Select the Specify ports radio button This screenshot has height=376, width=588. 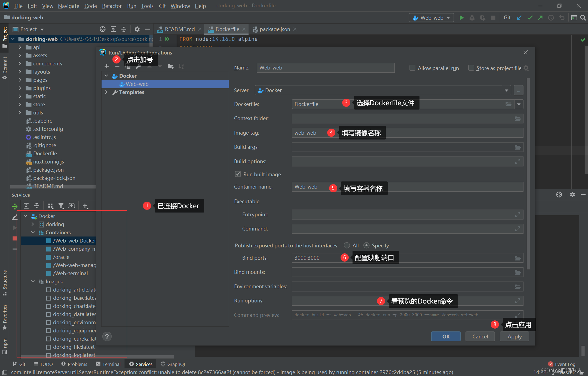(366, 245)
